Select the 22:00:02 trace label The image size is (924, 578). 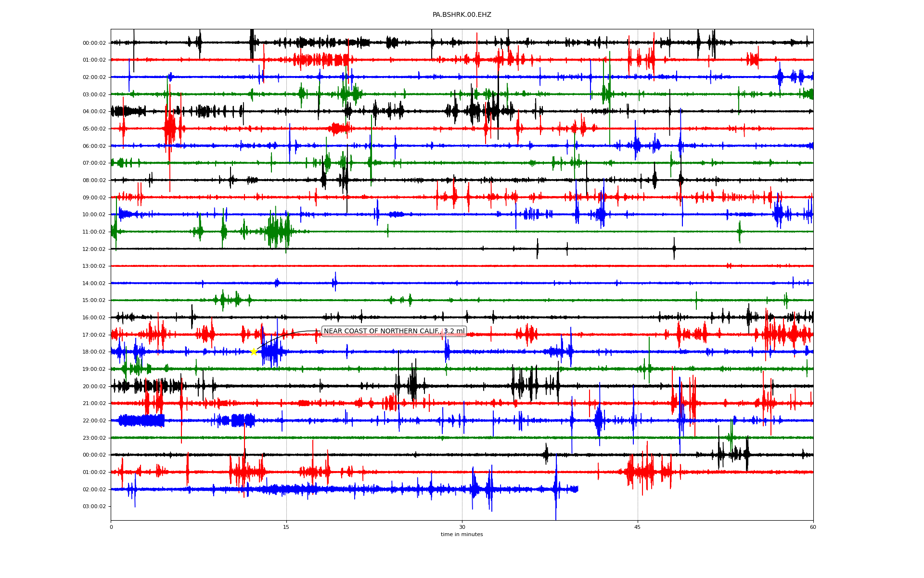click(x=94, y=421)
